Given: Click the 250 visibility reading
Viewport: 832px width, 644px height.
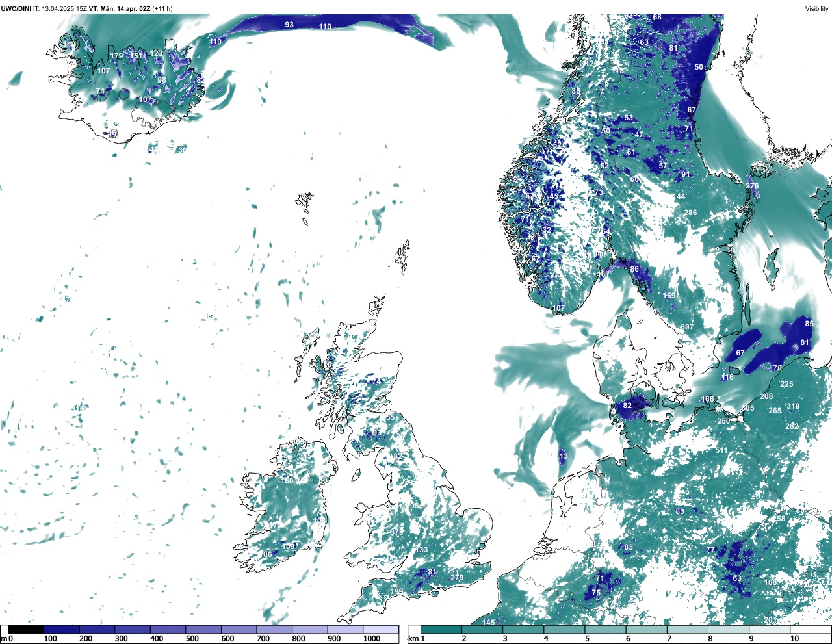Looking at the screenshot, I should [x=723, y=421].
